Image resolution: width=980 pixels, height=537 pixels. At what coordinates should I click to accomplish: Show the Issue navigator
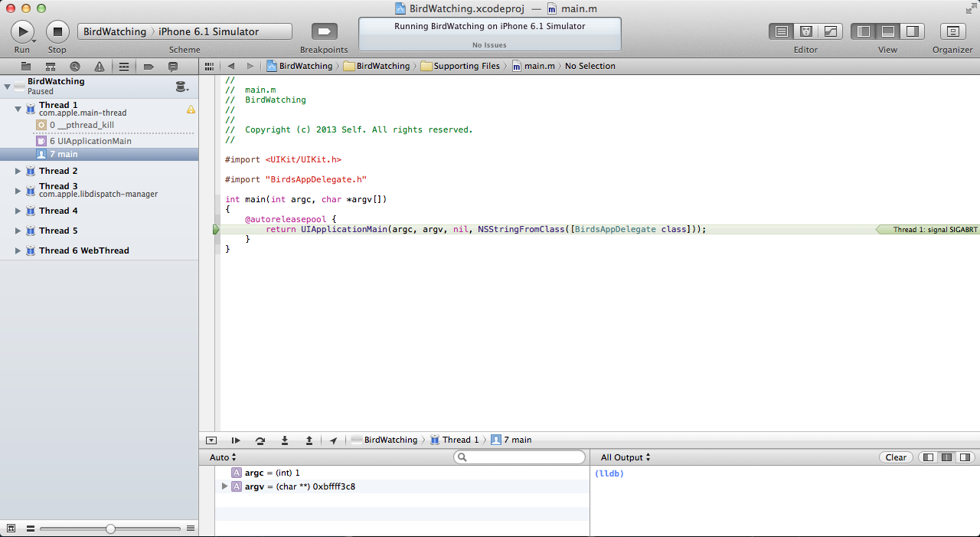tap(100, 67)
